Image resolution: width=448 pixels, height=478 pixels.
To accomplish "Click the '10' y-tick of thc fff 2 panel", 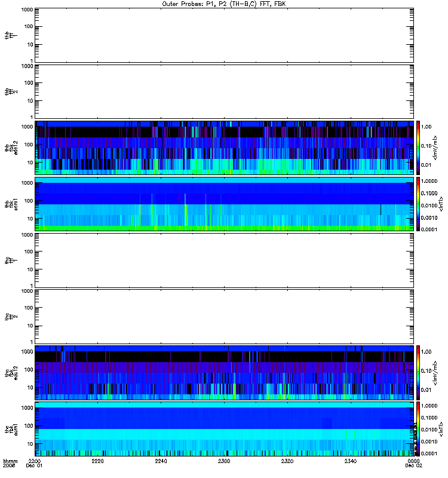I will click(30, 326).
